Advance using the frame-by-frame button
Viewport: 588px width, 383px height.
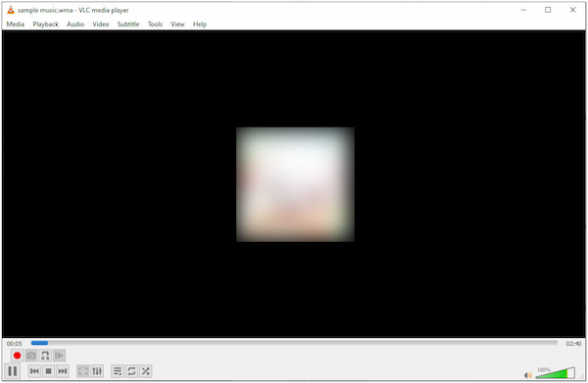tap(59, 356)
